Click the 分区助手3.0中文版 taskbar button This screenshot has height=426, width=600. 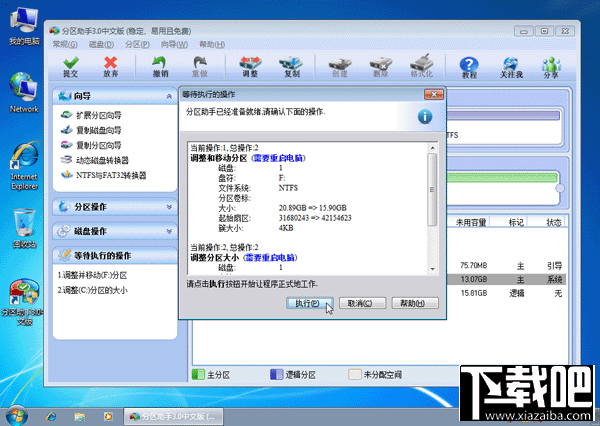pyautogui.click(x=173, y=416)
